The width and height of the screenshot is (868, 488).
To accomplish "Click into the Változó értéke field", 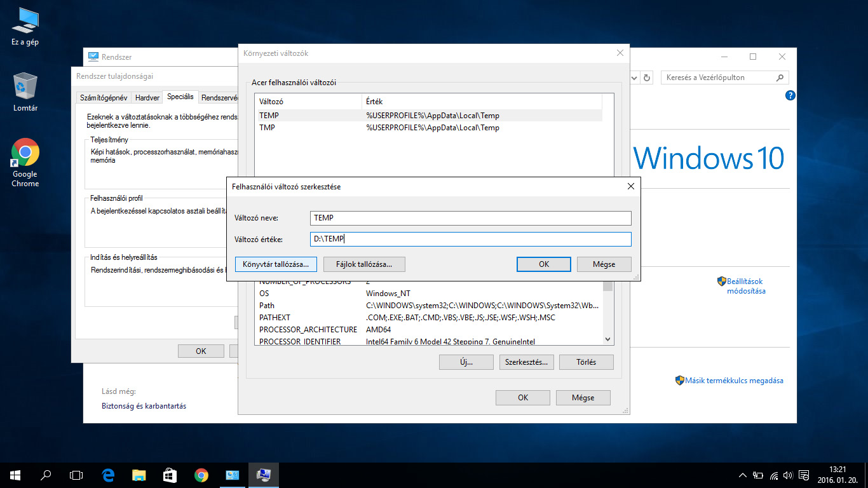I will 470,239.
